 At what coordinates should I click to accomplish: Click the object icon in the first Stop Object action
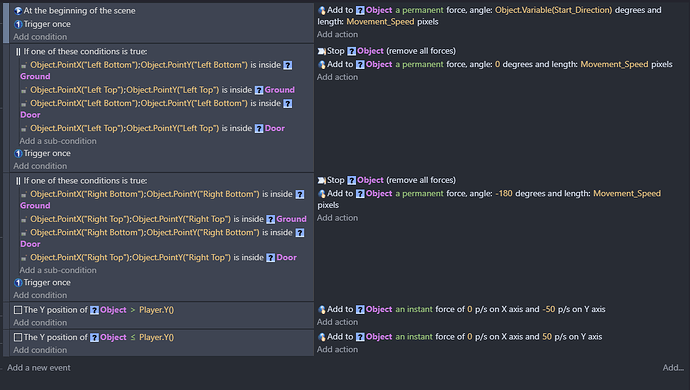[352, 51]
